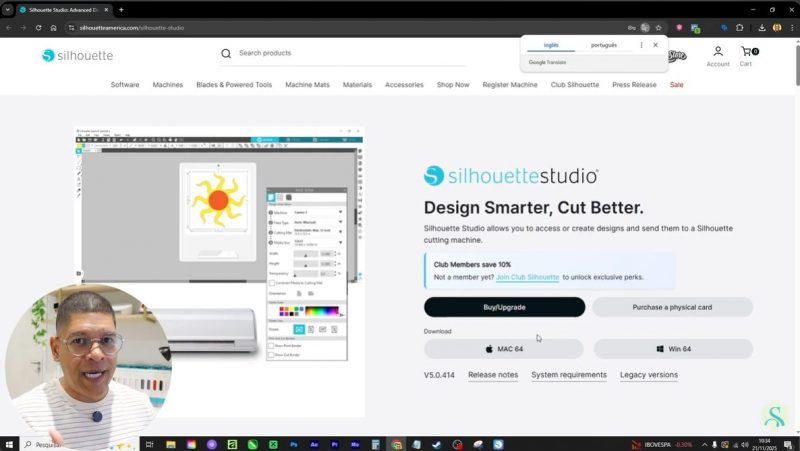Open the Software menu
The width and height of the screenshot is (800, 451).
(x=125, y=85)
